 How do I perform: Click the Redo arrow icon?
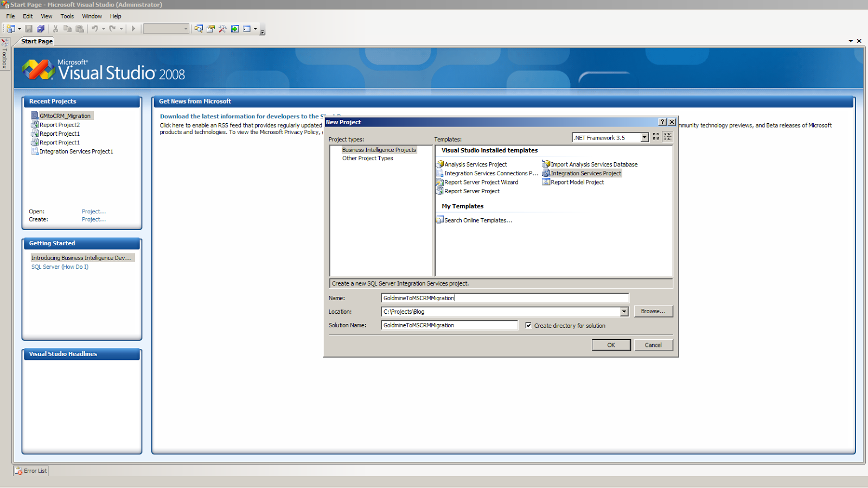112,29
